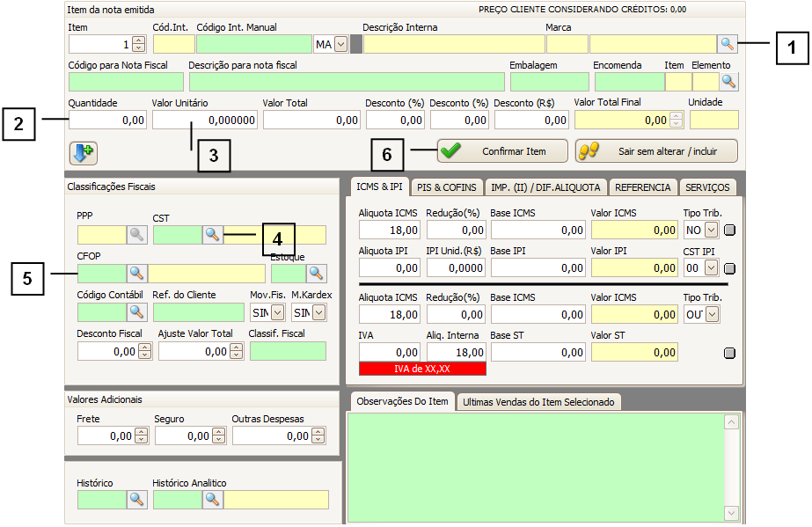Open the search lookup next to Elemento field
Image resolution: width=812 pixels, height=527 pixels.
[x=728, y=82]
